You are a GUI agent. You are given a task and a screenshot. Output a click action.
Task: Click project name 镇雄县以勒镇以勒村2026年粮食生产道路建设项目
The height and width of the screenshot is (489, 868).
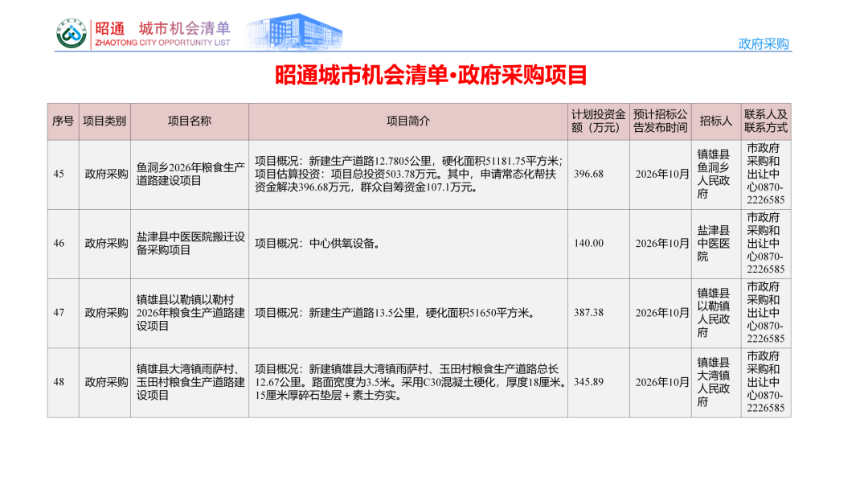coord(190,312)
